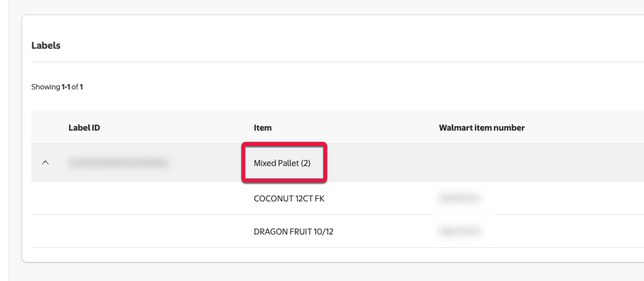Click the Item column header
Viewport: 644px width, 281px height.
click(x=263, y=128)
